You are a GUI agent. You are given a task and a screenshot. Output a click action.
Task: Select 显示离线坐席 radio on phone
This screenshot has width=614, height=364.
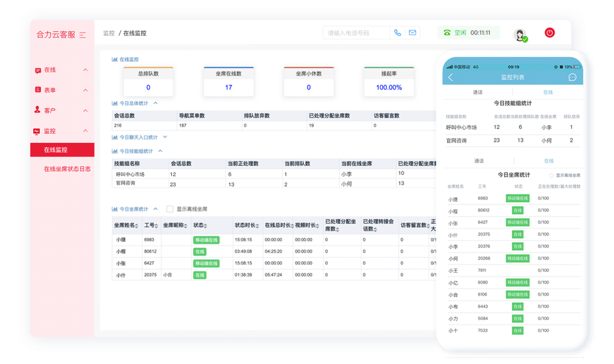point(551,175)
